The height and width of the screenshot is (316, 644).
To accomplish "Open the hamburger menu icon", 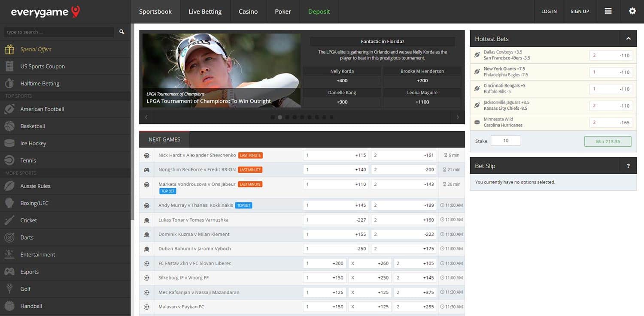I will click(608, 11).
